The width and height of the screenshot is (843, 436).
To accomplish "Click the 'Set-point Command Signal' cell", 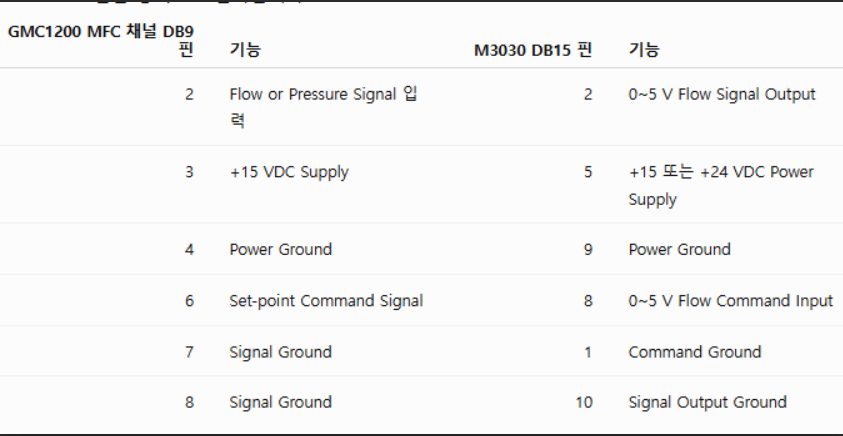I will 326,301.
